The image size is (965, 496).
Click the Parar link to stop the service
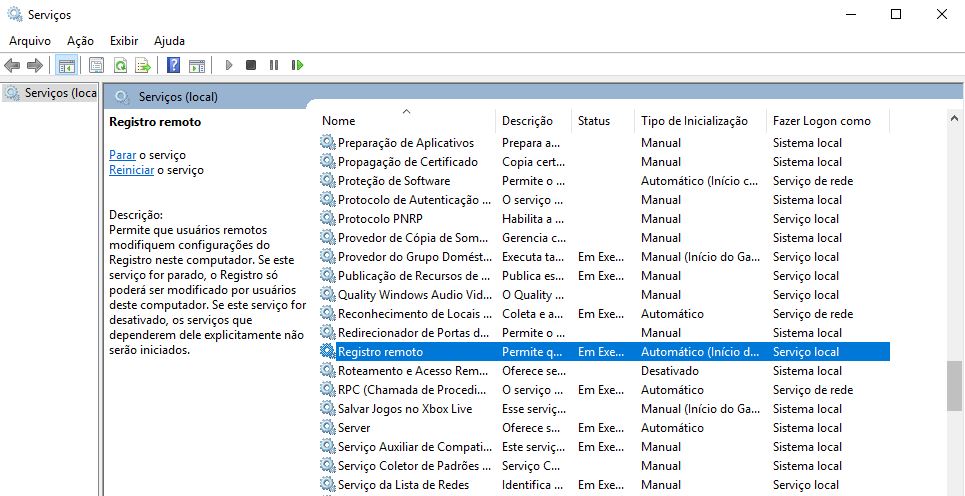click(x=122, y=155)
